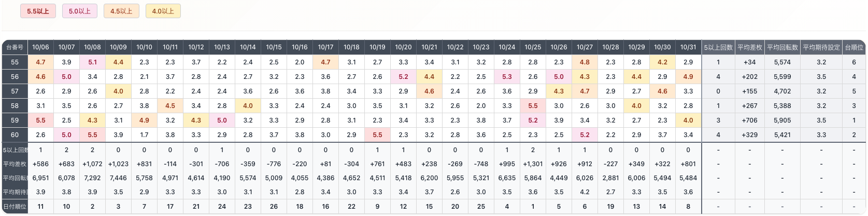Click the 4.5以上 orange legend chip
This screenshot has width=868, height=216.
point(121,11)
